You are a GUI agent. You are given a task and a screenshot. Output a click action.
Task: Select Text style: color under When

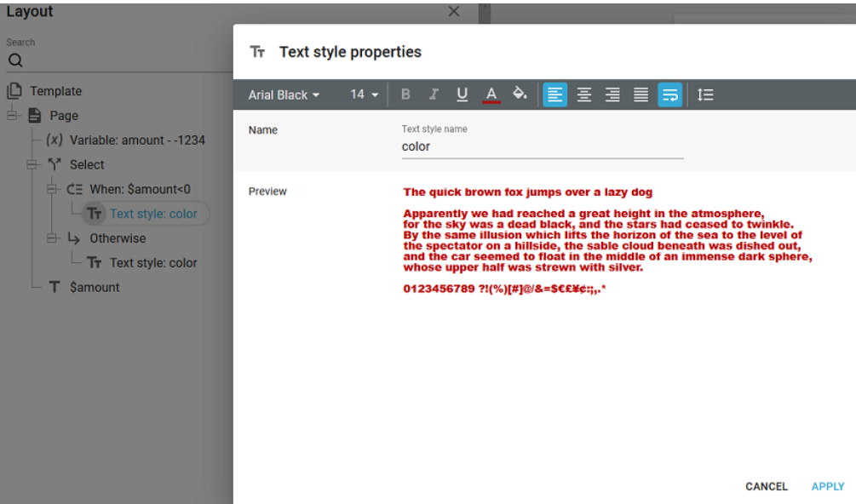[x=153, y=214]
